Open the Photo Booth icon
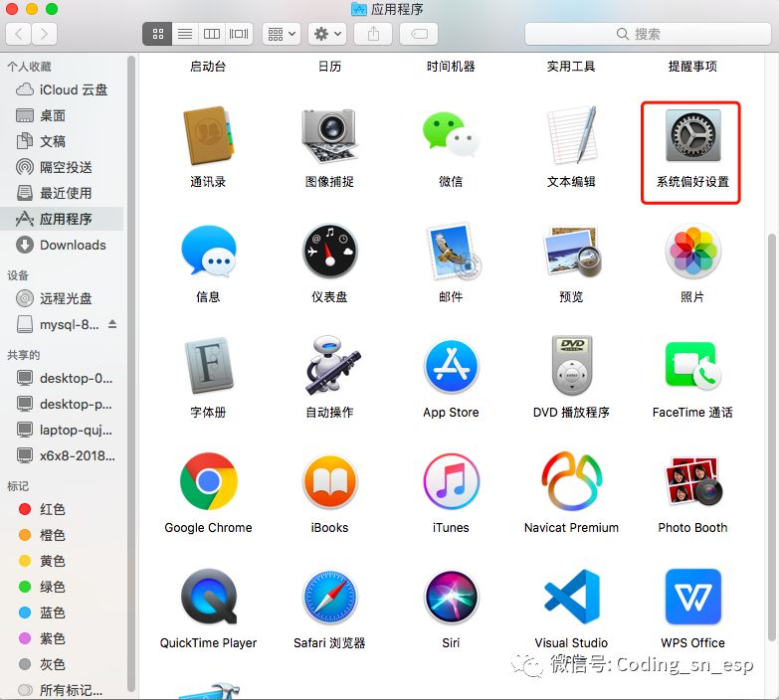The image size is (779, 700). tap(693, 481)
